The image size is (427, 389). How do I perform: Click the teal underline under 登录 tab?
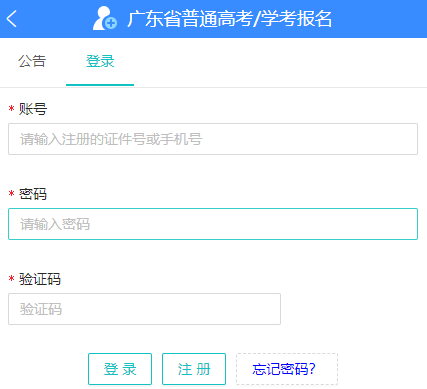(x=100, y=85)
